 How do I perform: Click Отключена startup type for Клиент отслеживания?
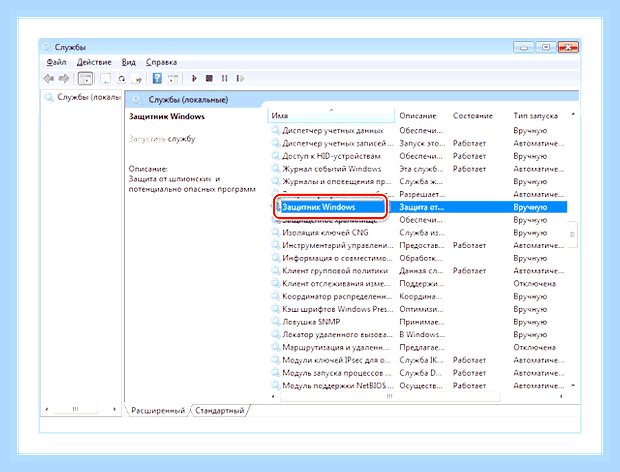point(535,283)
